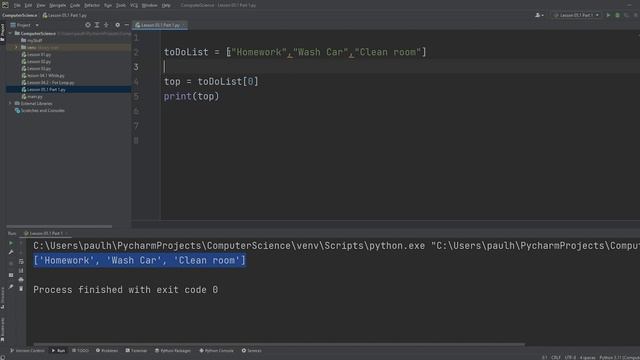Image resolution: width=640 pixels, height=360 pixels.
Task: Open the Services tool window tab
Action: [251, 351]
